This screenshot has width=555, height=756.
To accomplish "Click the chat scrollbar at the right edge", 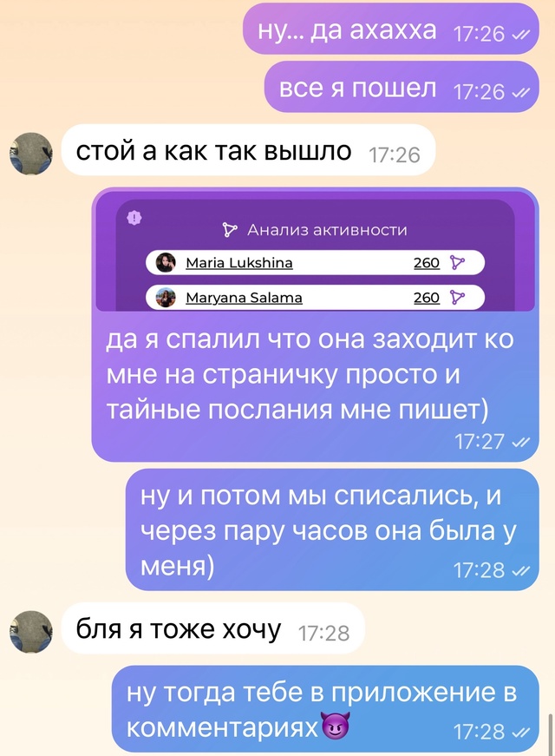I will click(552, 733).
